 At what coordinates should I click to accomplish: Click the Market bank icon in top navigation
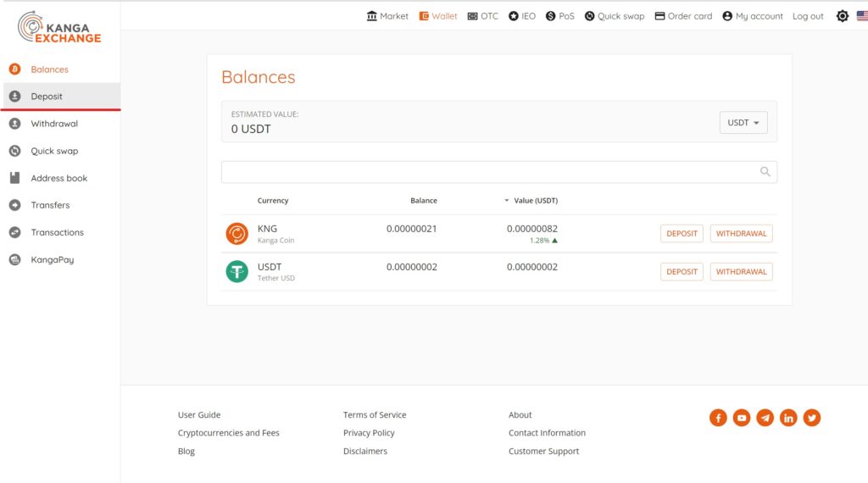371,16
